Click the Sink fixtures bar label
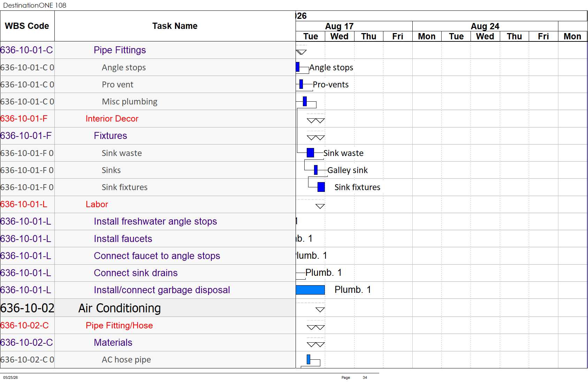 pyautogui.click(x=357, y=187)
